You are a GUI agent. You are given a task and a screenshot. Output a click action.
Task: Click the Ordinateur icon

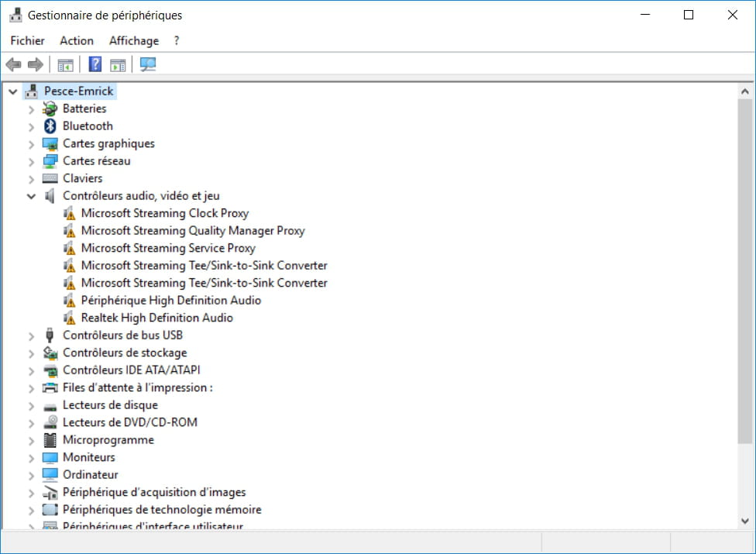tap(50, 475)
